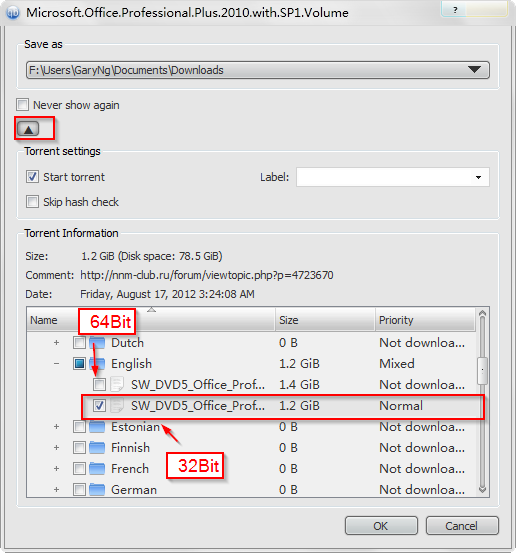The image size is (516, 553).
Task: Click the help question mark button
Action: click(455, 10)
